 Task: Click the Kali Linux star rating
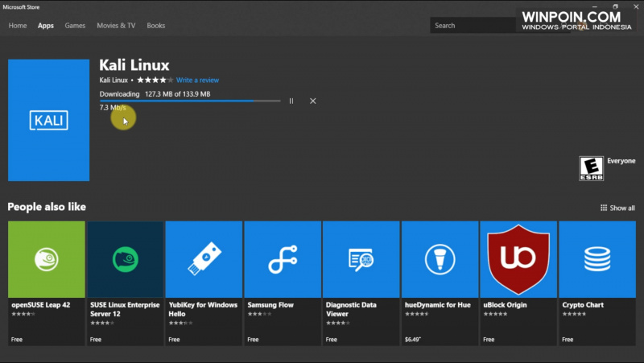155,80
